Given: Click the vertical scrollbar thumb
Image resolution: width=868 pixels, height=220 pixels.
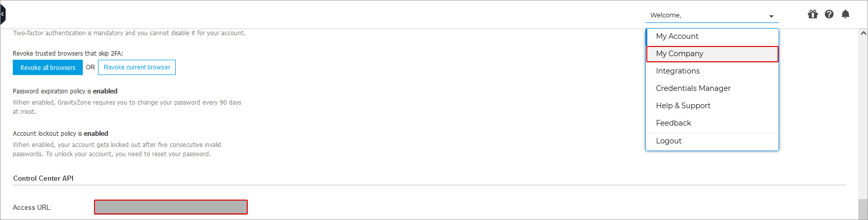Looking at the screenshot, I should [863, 209].
